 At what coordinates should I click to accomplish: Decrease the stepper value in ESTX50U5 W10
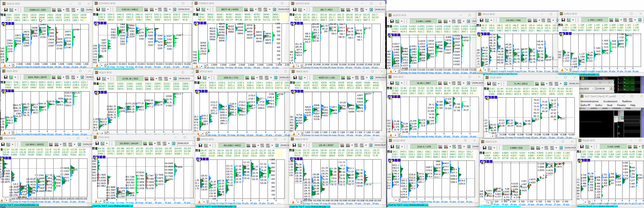tap(105, 67)
